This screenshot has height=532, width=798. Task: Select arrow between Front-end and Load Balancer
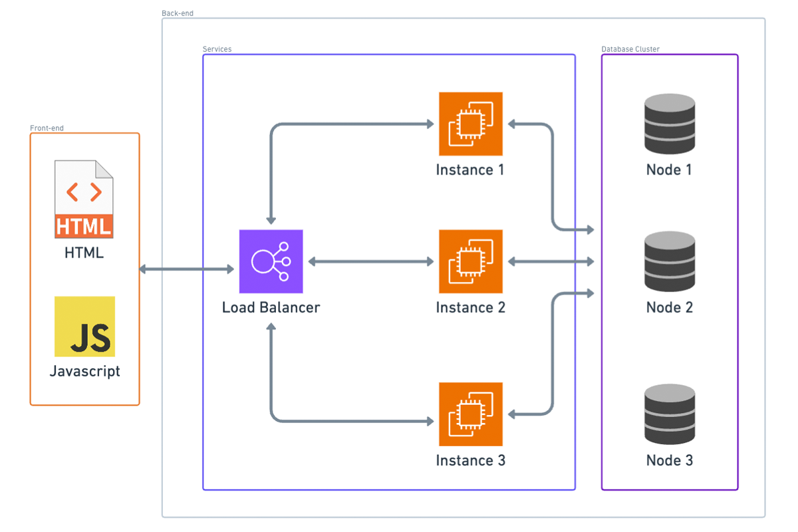[187, 269]
